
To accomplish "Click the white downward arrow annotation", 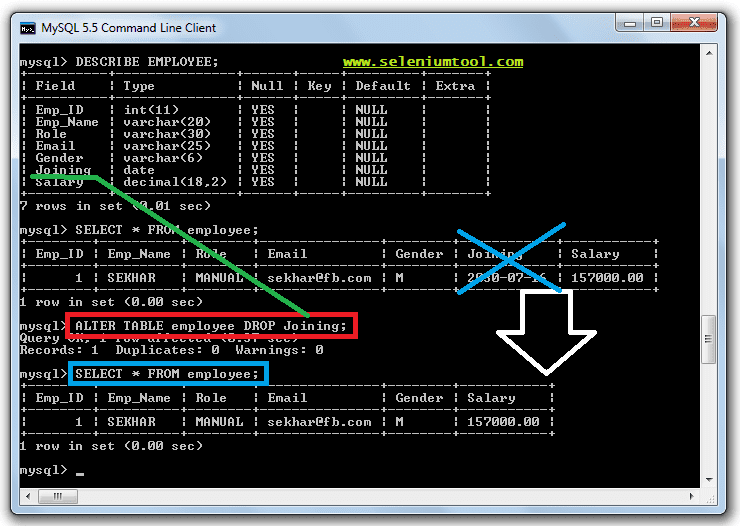I will (x=546, y=330).
